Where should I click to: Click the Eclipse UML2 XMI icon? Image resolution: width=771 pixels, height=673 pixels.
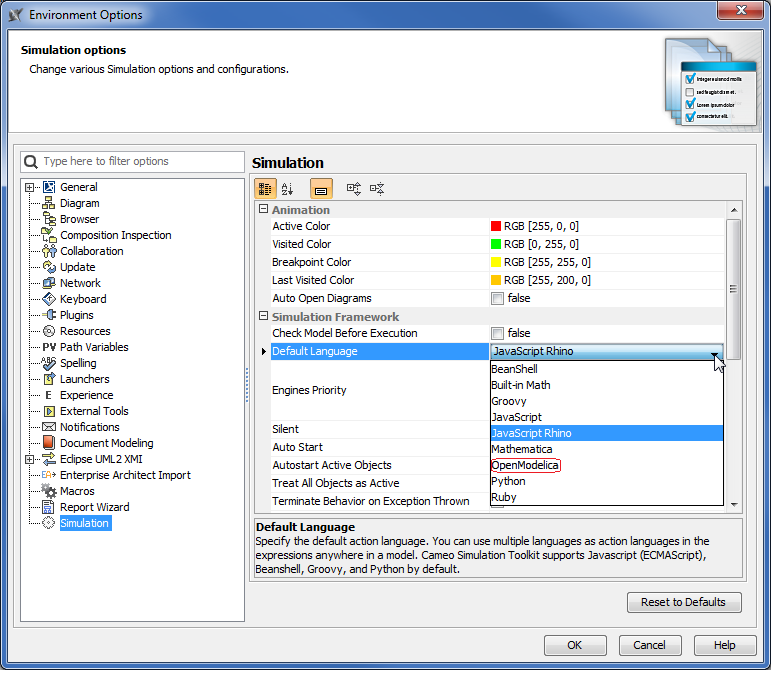click(49, 460)
